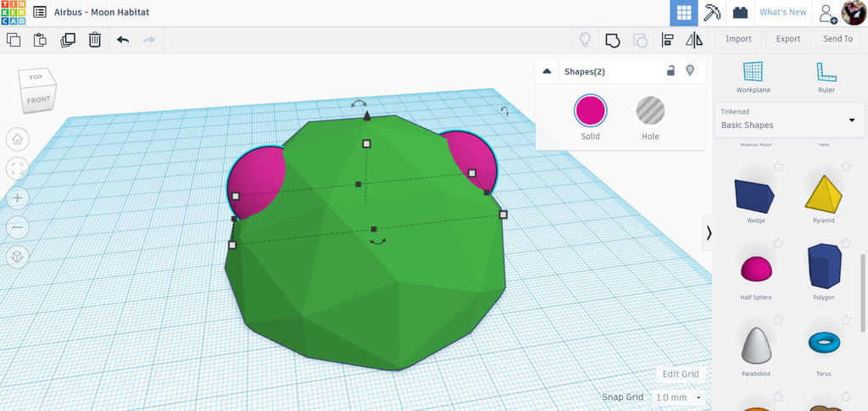Pick the Pyramid shape thumbnail
The width and height of the screenshot is (868, 411).
point(823,193)
